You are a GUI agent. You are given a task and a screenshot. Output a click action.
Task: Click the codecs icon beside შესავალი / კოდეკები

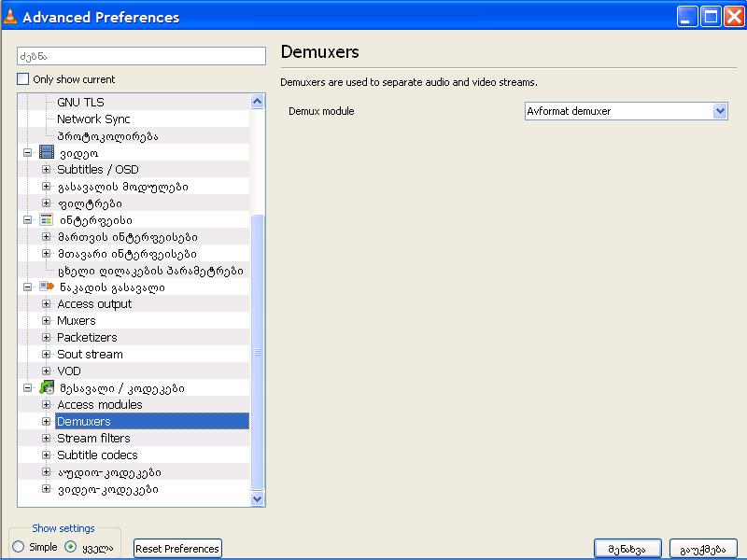click(47, 387)
